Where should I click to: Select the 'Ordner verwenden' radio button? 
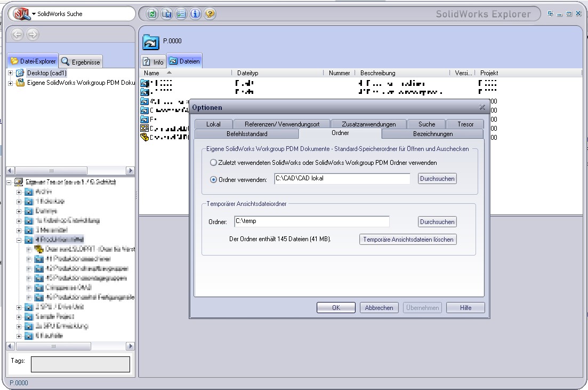(x=213, y=180)
